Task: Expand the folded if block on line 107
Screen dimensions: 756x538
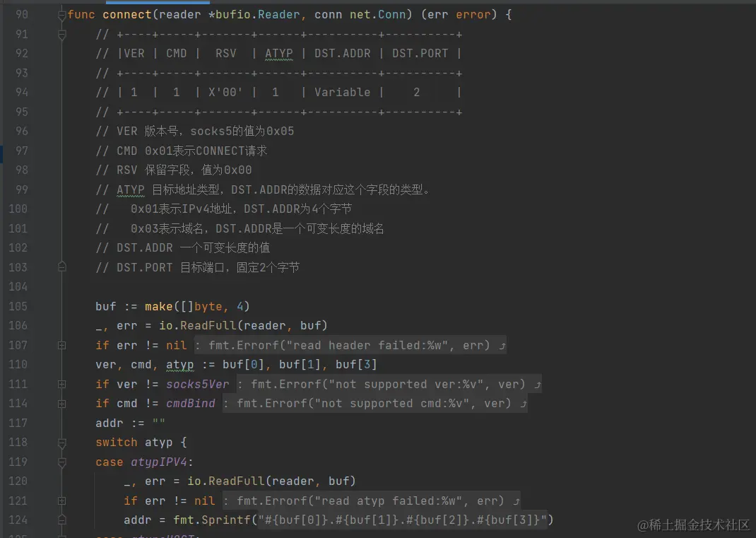Action: pyautogui.click(x=61, y=346)
